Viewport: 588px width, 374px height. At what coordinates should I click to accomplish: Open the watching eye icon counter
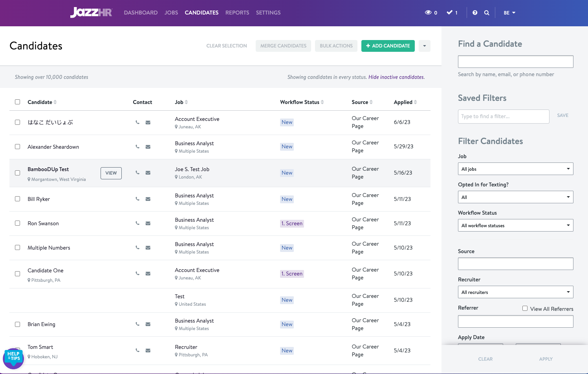pos(431,13)
